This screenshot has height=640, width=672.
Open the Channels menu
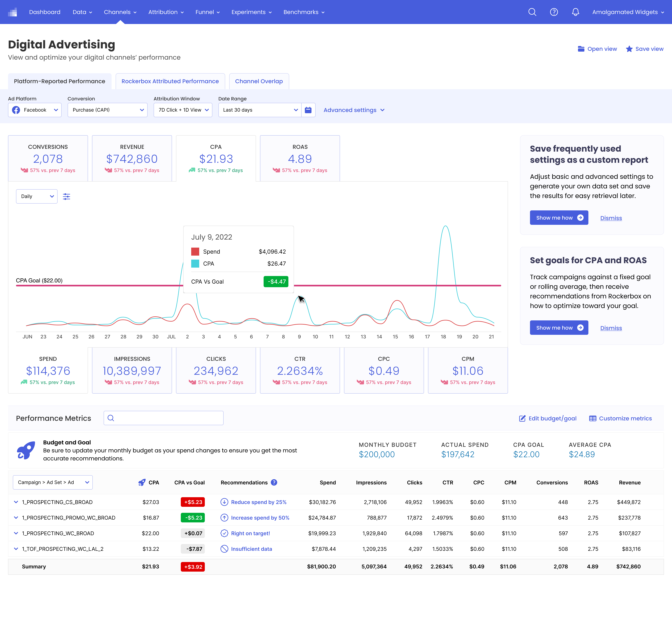(120, 12)
